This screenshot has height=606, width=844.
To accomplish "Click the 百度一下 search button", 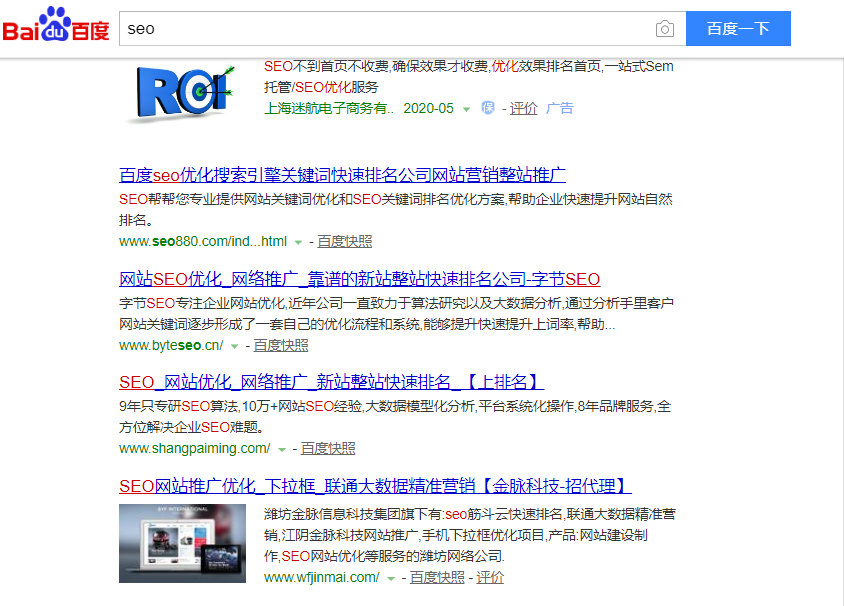I will click(738, 28).
